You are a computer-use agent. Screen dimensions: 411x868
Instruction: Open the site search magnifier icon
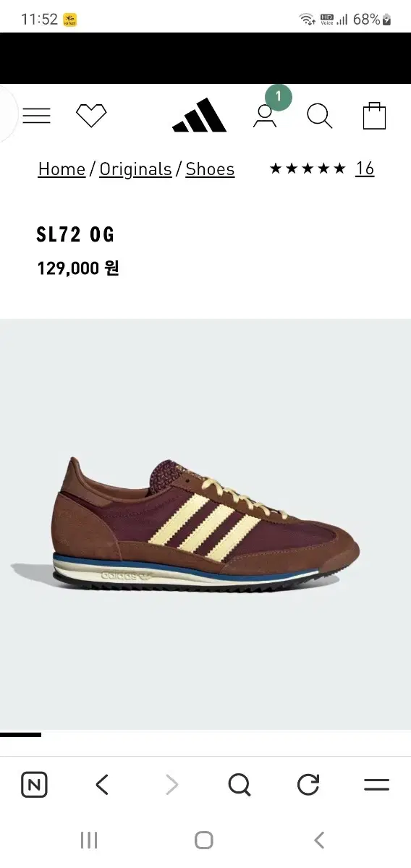click(x=319, y=116)
